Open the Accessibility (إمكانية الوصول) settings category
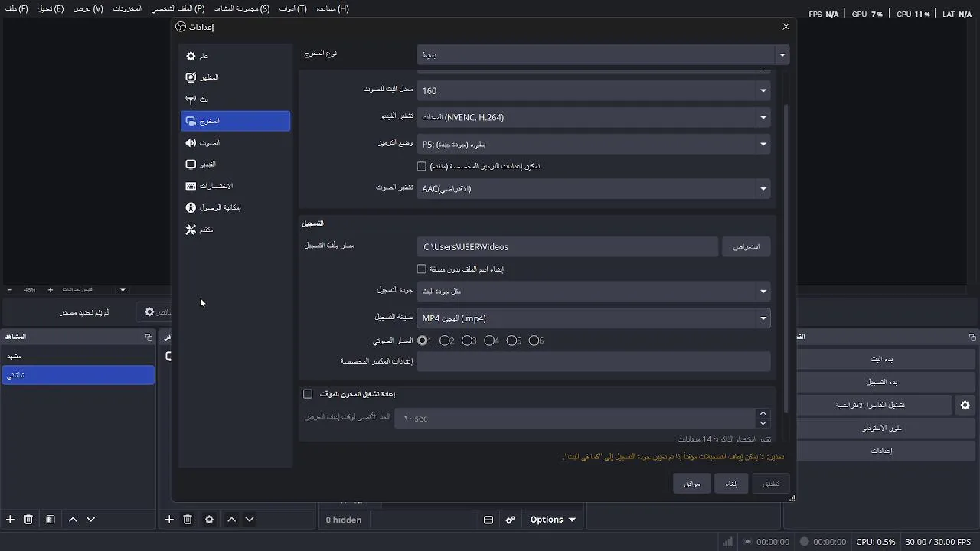This screenshot has width=980, height=551. [235, 207]
